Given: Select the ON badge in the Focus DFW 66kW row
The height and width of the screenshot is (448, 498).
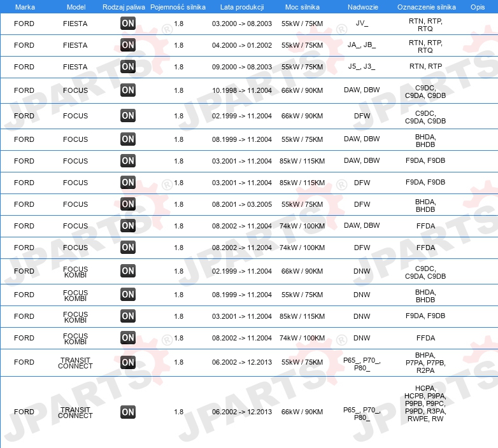Looking at the screenshot, I should [128, 115].
